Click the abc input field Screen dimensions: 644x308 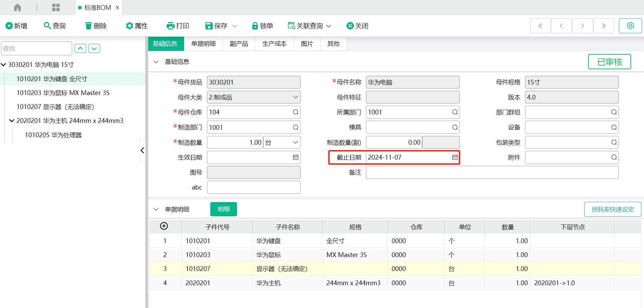[254, 187]
